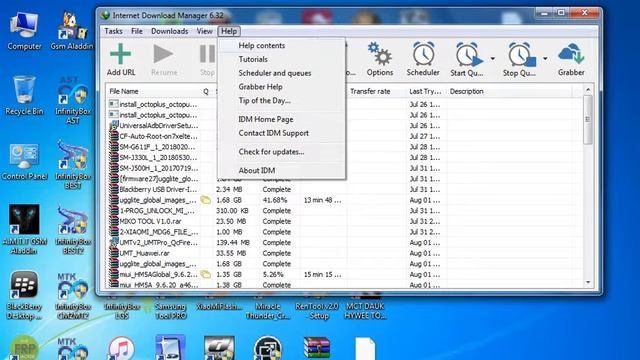Image resolution: width=640 pixels, height=360 pixels.
Task: Expand the Stop Queue dropdown arrow
Action: (545, 59)
